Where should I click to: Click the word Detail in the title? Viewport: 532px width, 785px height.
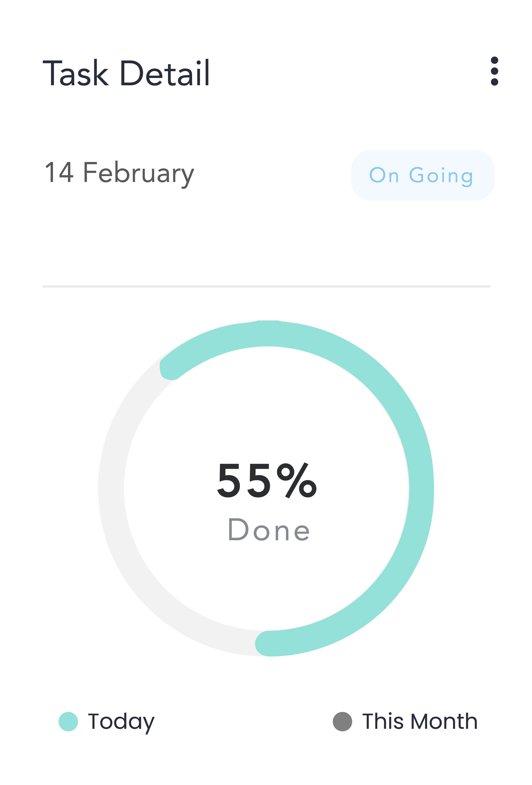point(165,73)
